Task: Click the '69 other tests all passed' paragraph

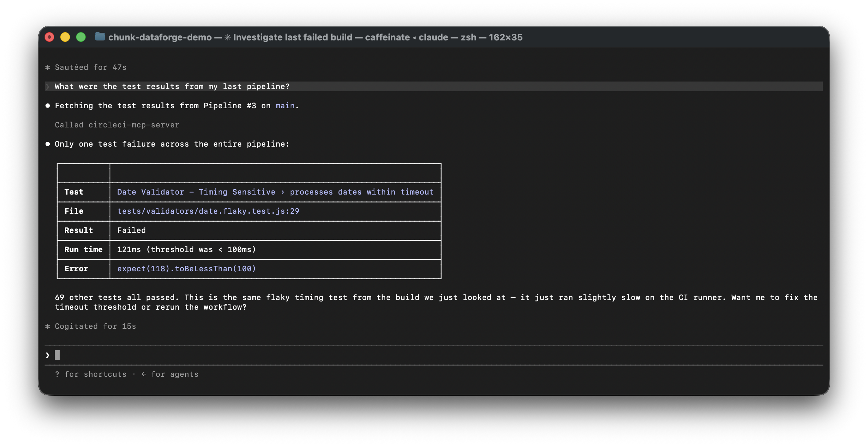Action: click(436, 302)
